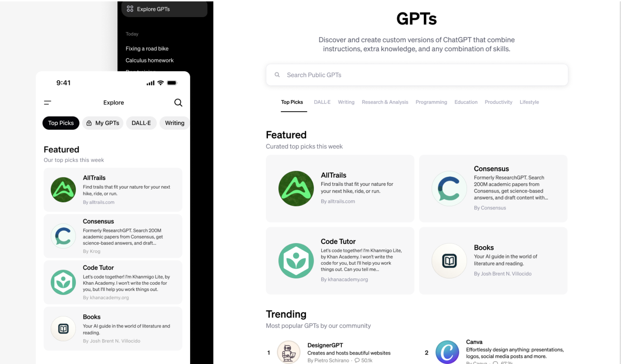Open the Lifestyle tab
Image resolution: width=621 pixels, height=364 pixels.
529,102
